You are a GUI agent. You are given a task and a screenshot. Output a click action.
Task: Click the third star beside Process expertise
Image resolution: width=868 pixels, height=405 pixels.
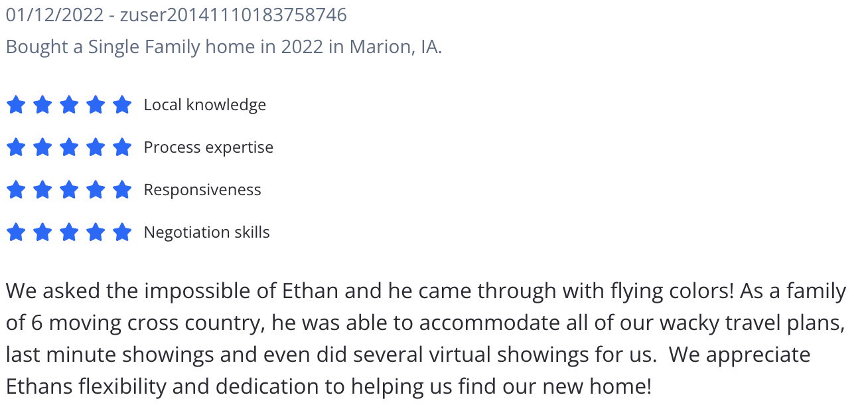69,147
